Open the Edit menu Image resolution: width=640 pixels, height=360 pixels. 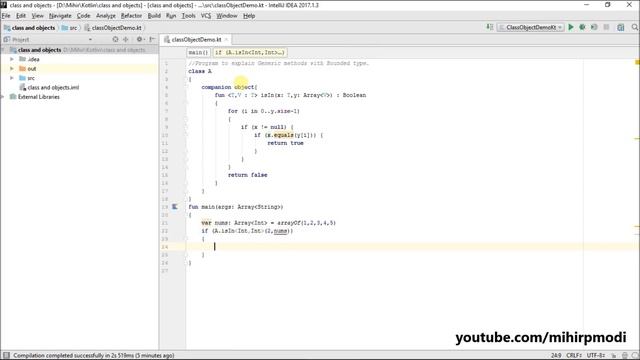pyautogui.click(x=21, y=16)
